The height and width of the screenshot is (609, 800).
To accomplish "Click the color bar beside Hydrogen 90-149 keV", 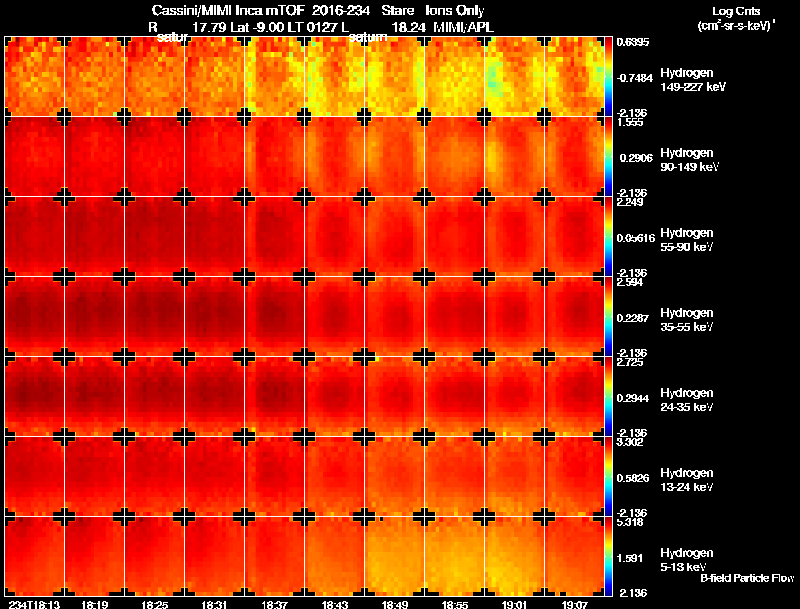I will (608, 157).
